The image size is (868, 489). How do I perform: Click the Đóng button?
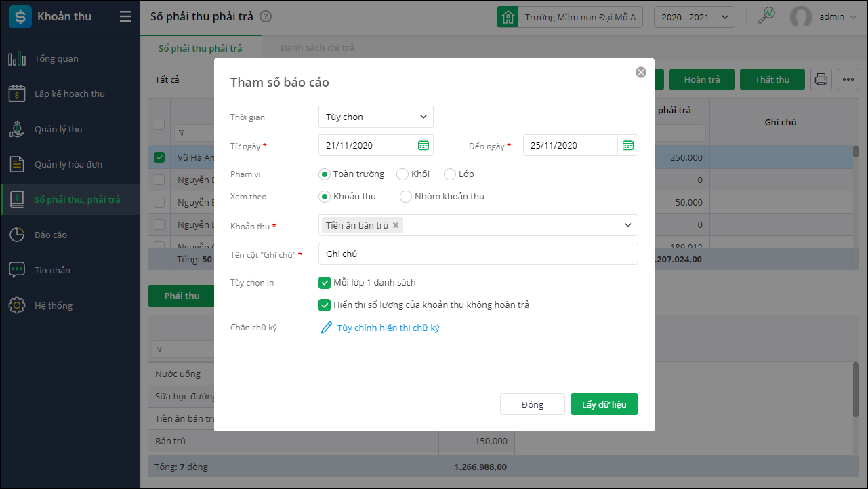tap(532, 404)
